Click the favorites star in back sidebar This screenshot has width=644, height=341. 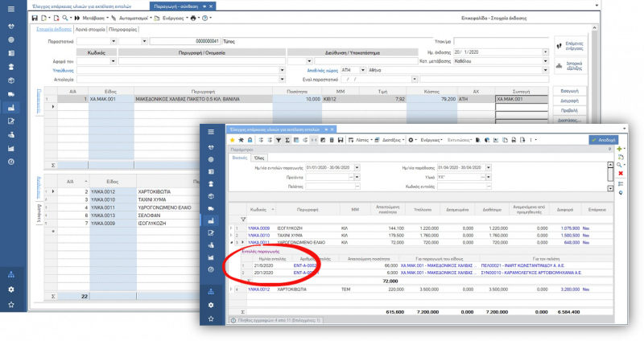point(11,305)
